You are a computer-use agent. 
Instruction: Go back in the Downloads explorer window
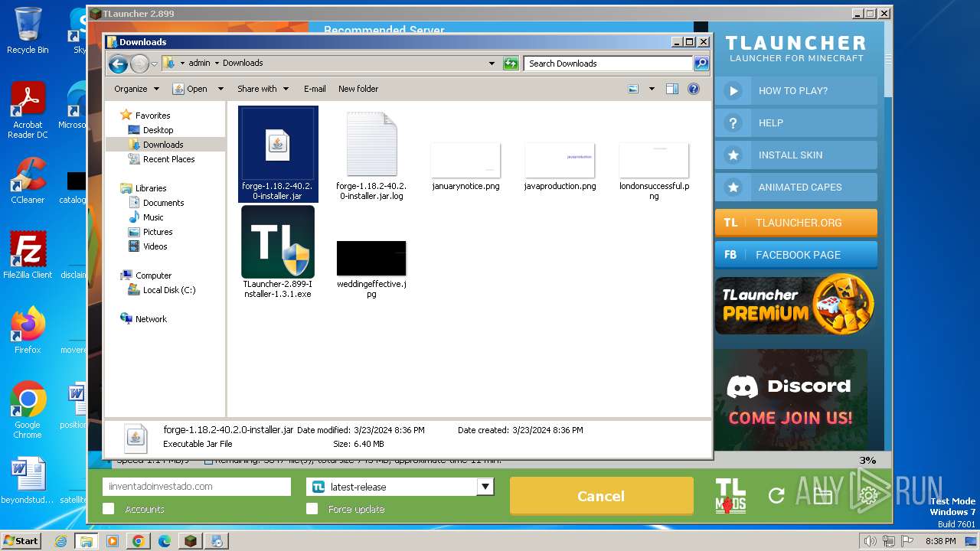[x=118, y=64]
